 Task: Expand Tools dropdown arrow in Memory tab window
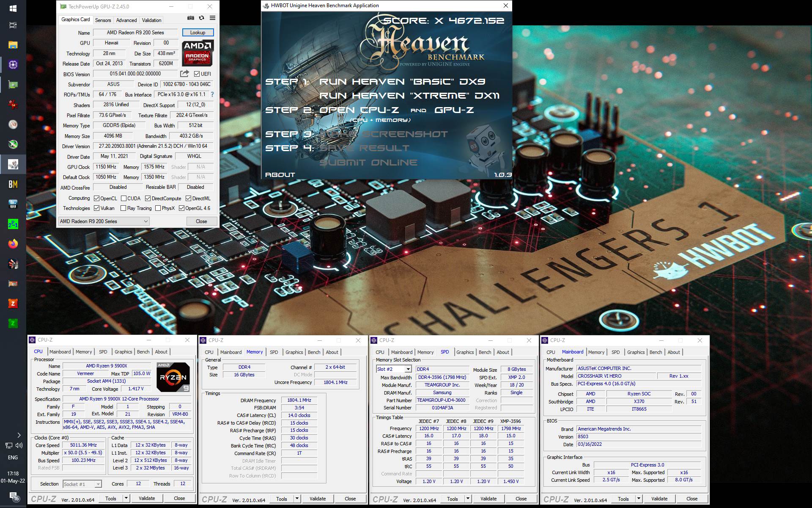[x=297, y=499]
